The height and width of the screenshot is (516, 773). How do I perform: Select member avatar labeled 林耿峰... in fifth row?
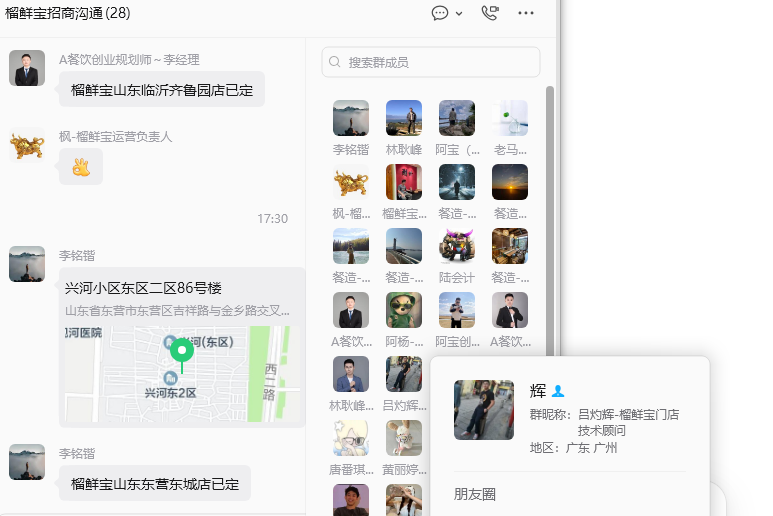pyautogui.click(x=351, y=375)
